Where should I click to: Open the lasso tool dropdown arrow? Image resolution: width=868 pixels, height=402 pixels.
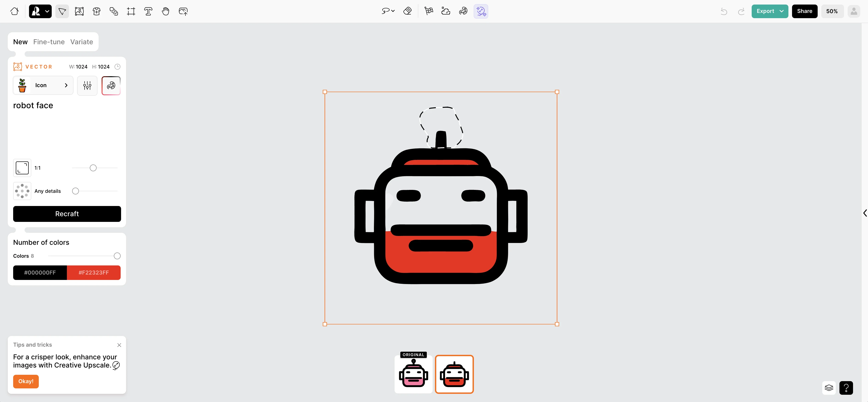click(393, 11)
